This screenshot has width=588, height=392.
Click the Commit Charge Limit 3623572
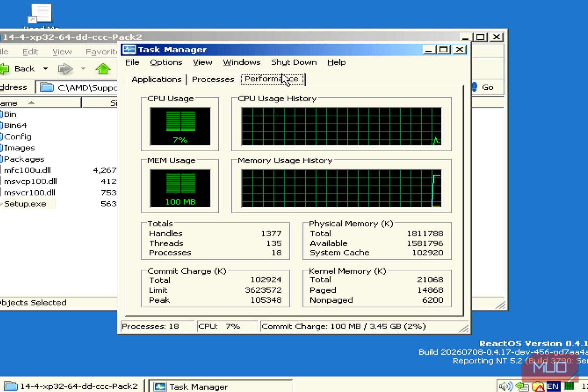263,290
